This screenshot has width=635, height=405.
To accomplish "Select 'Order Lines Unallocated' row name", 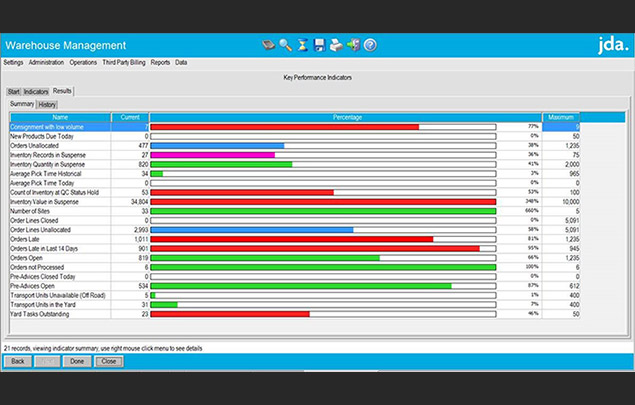I will (x=40, y=230).
